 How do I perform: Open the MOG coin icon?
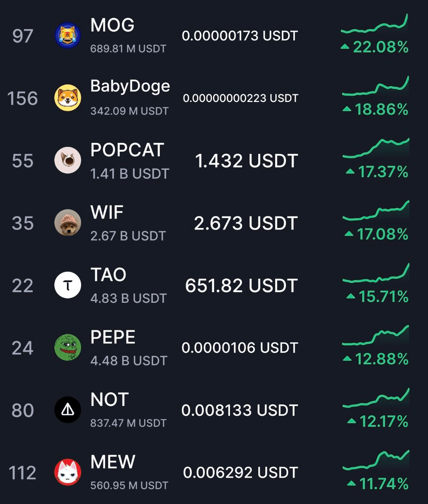click(x=68, y=35)
